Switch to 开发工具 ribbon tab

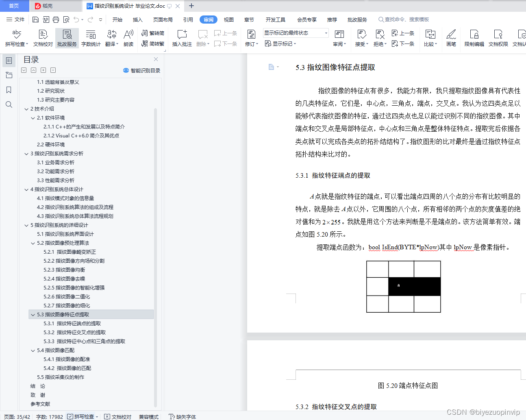[276, 20]
